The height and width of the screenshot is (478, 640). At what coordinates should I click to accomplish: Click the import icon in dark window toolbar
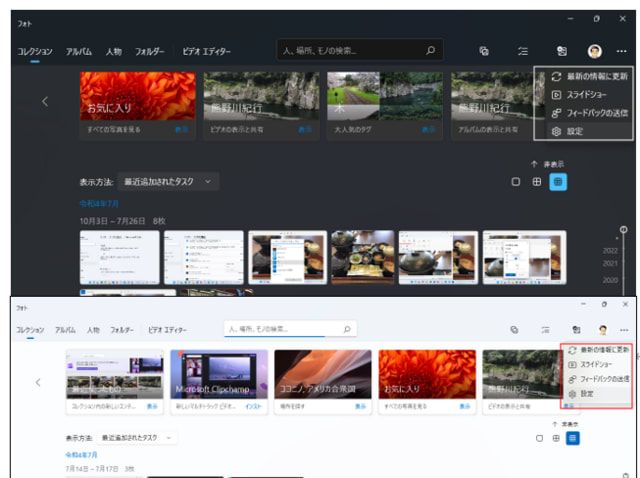click(561, 51)
